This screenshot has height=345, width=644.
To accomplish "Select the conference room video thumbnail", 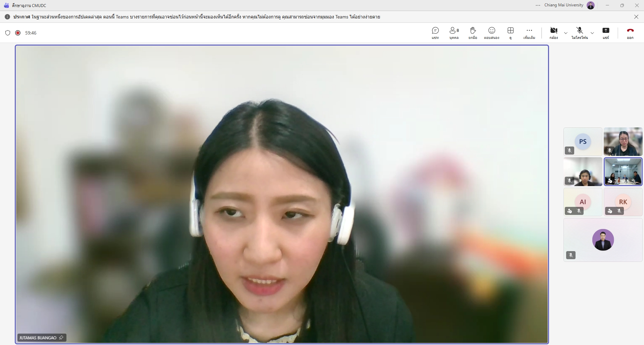I will click(x=623, y=172).
